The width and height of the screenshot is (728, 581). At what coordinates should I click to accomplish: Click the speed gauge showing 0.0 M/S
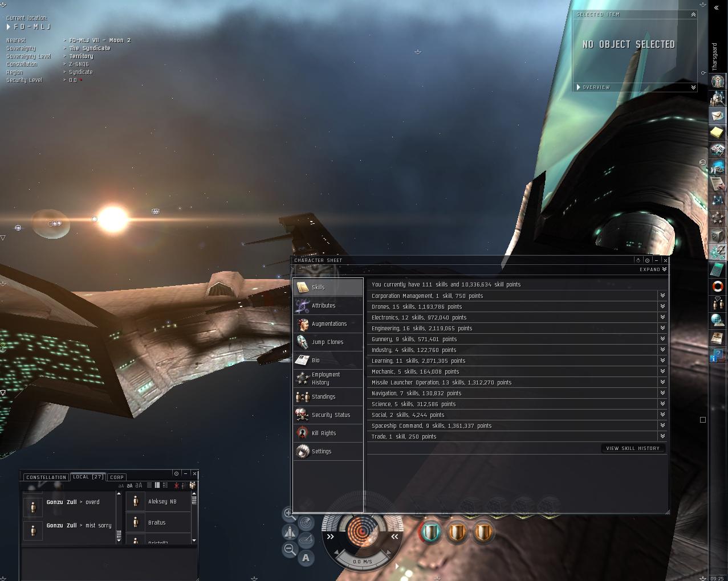point(362,562)
